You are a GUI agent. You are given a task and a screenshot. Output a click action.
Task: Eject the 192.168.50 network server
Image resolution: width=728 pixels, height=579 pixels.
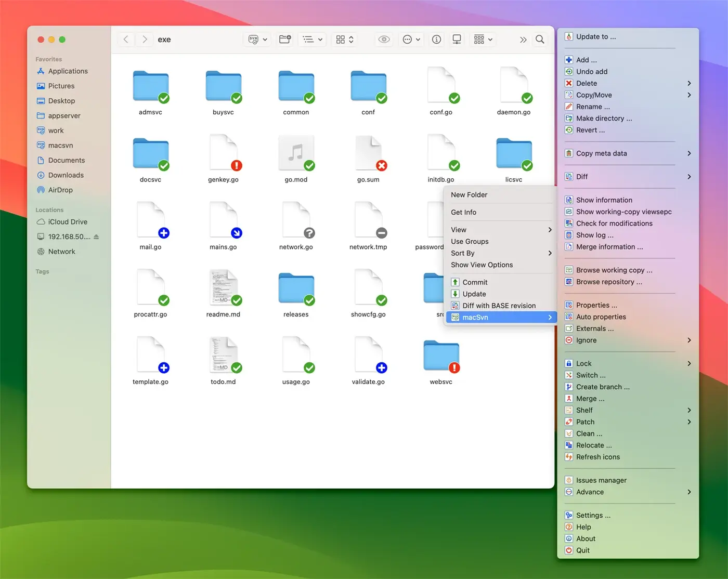(97, 236)
